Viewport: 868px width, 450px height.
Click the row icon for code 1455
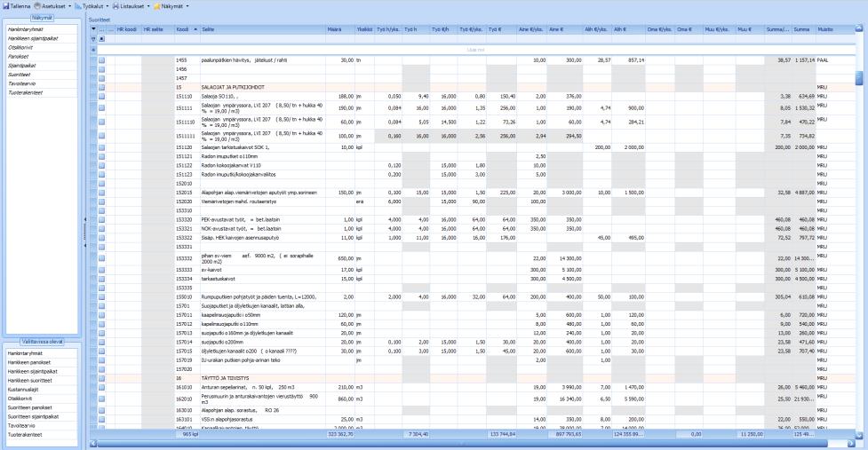(101, 60)
